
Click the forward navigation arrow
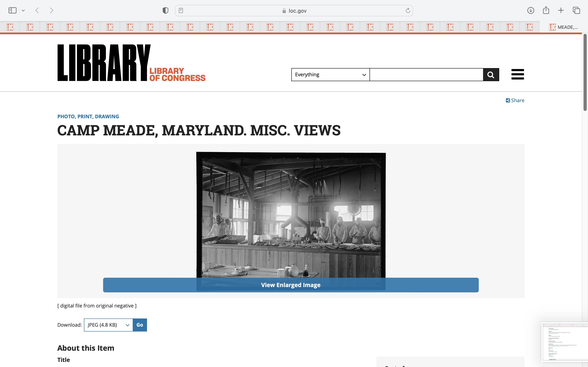click(51, 10)
